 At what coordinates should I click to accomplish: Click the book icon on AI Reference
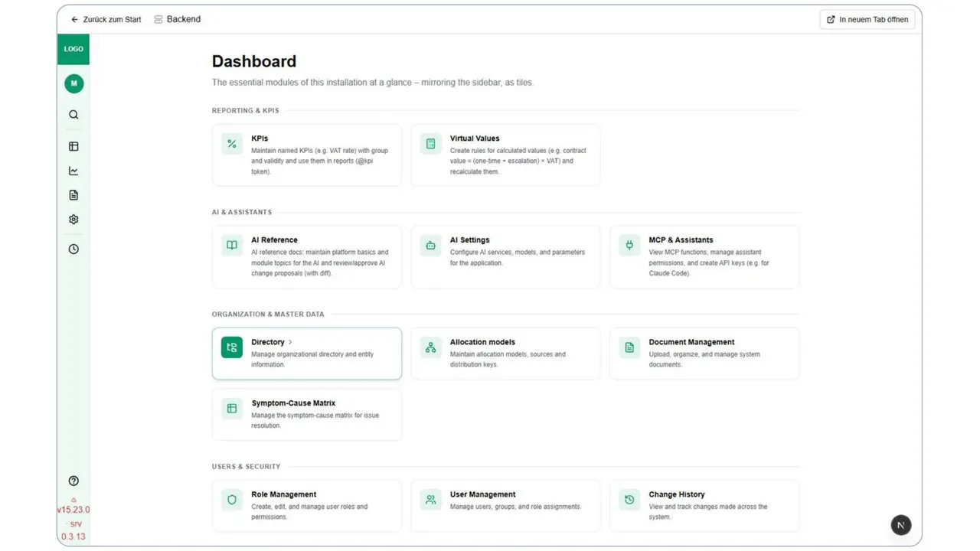232,246
